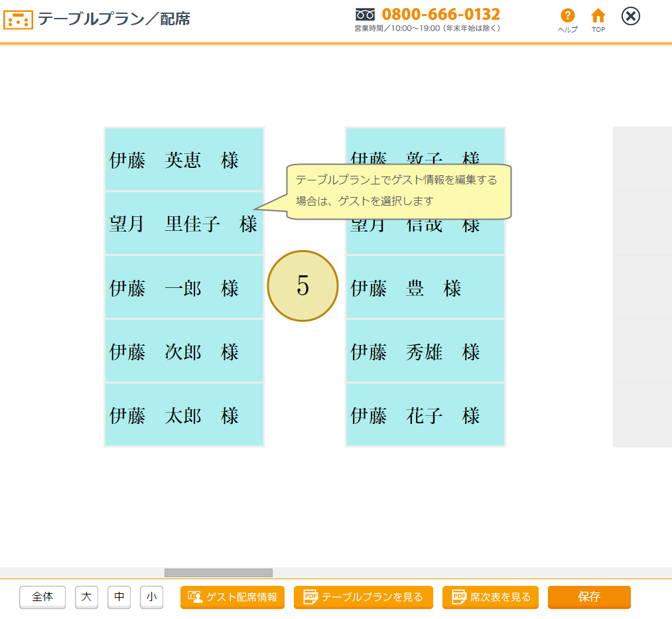Image resolution: width=672 pixels, height=619 pixels.
Task: Click the free-dial phone icon
Action: (x=365, y=14)
